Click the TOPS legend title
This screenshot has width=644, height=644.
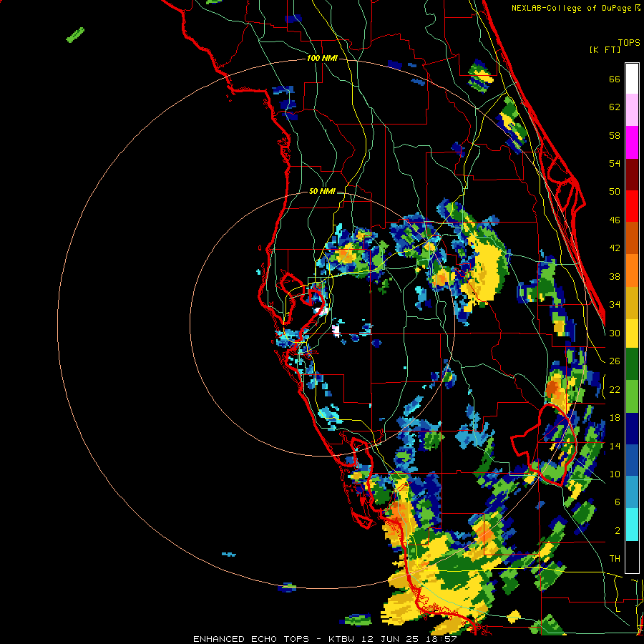[629, 43]
